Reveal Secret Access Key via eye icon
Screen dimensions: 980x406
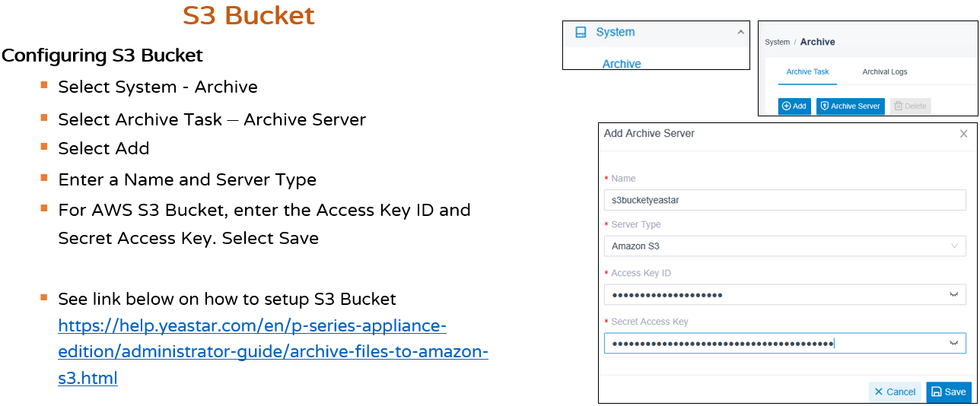coord(953,344)
